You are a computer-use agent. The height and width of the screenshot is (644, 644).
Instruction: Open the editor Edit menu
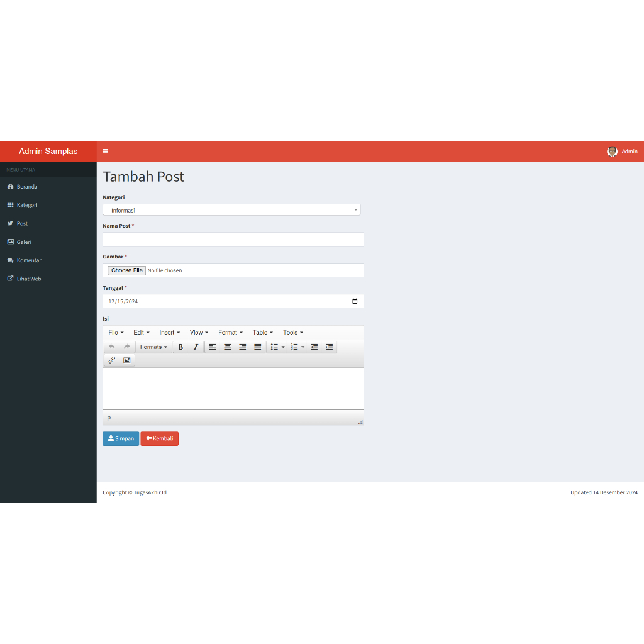(142, 333)
